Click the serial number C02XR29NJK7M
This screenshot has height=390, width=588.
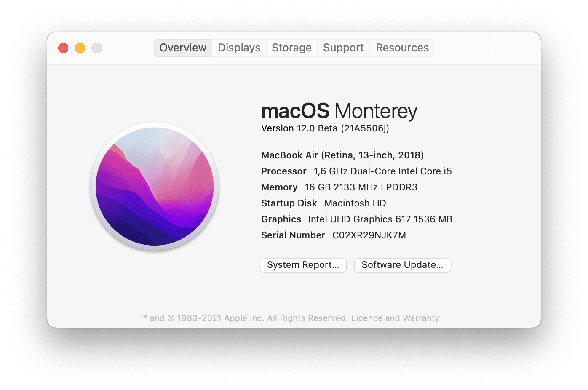click(x=369, y=235)
